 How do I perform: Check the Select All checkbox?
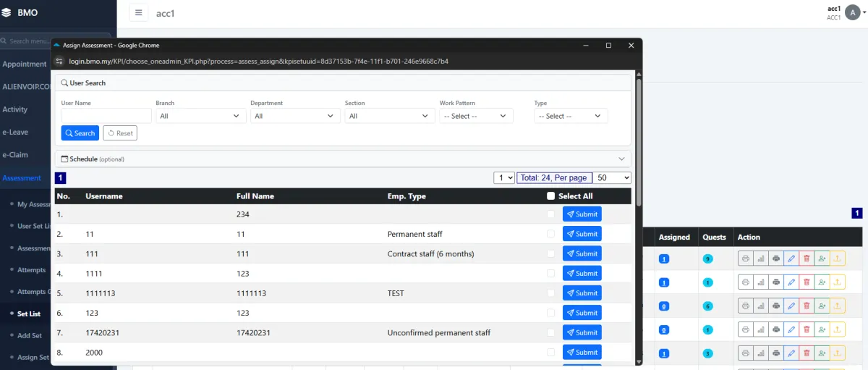(551, 195)
